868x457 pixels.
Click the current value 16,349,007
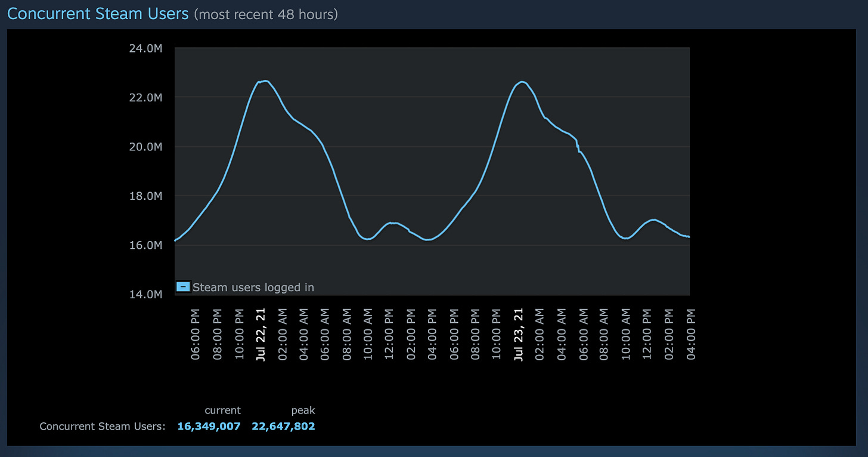click(x=209, y=426)
